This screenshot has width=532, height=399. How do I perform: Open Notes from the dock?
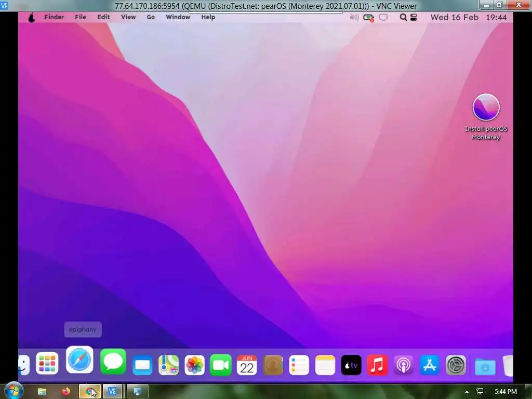click(325, 365)
